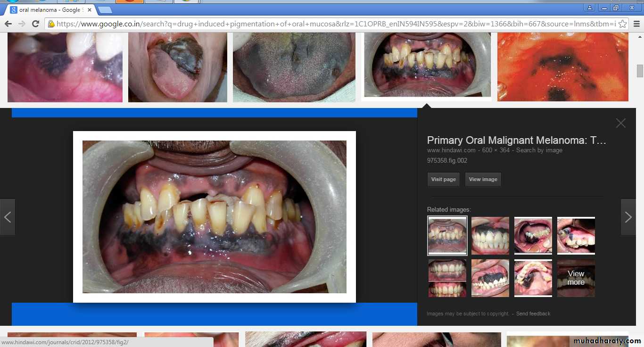The width and height of the screenshot is (644, 347).
Task: Reload the current page
Action: pos(35,24)
